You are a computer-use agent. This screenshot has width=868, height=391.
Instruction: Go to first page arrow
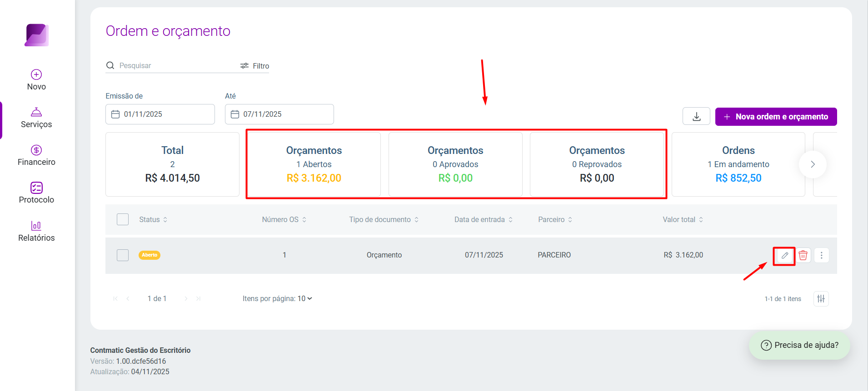pos(115,298)
